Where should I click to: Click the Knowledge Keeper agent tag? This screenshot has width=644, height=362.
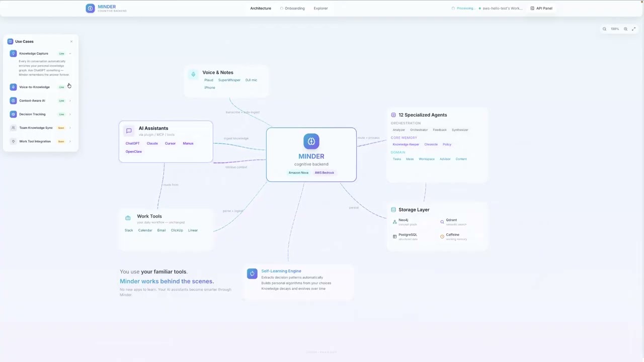[x=406, y=144]
